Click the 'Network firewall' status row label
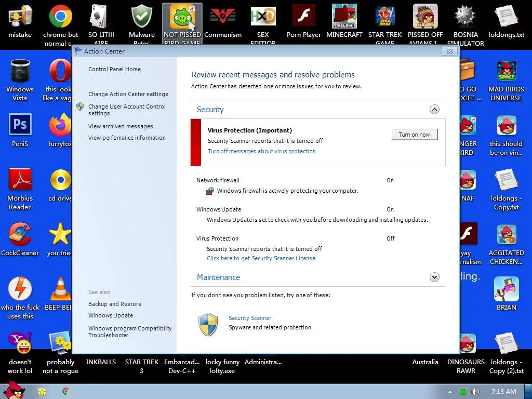 218,180
